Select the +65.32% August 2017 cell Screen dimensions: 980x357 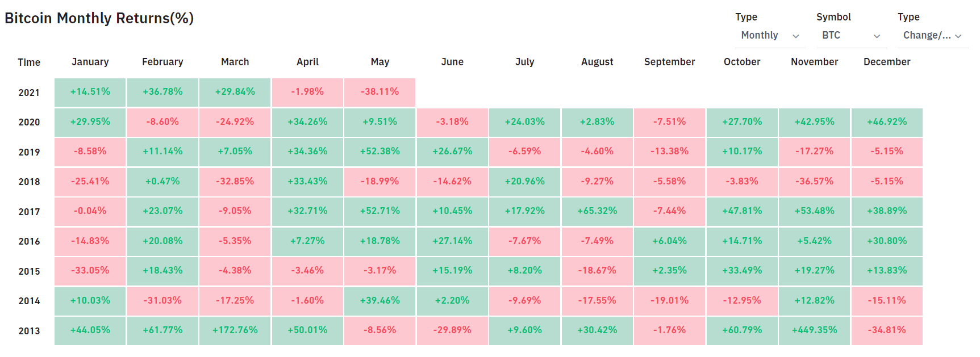[597, 211]
